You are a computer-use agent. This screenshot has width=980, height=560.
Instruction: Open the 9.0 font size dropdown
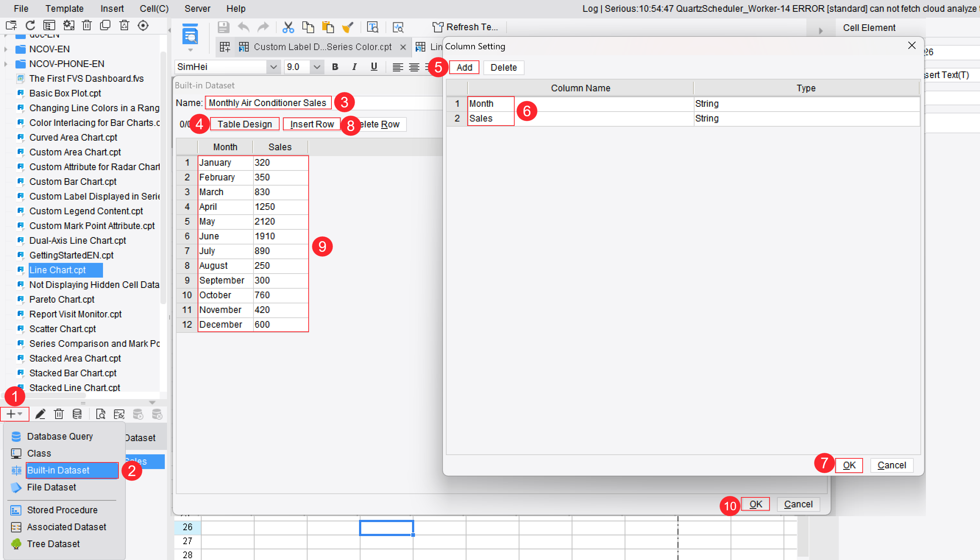tap(317, 67)
